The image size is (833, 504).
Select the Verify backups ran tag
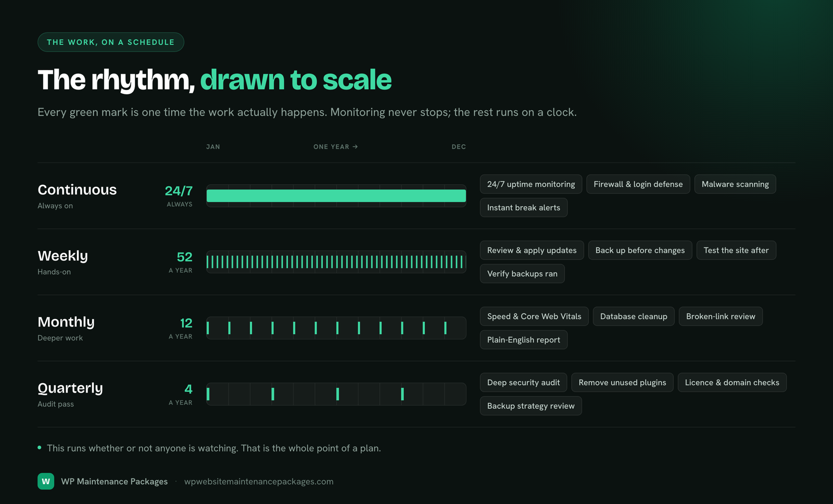click(522, 274)
